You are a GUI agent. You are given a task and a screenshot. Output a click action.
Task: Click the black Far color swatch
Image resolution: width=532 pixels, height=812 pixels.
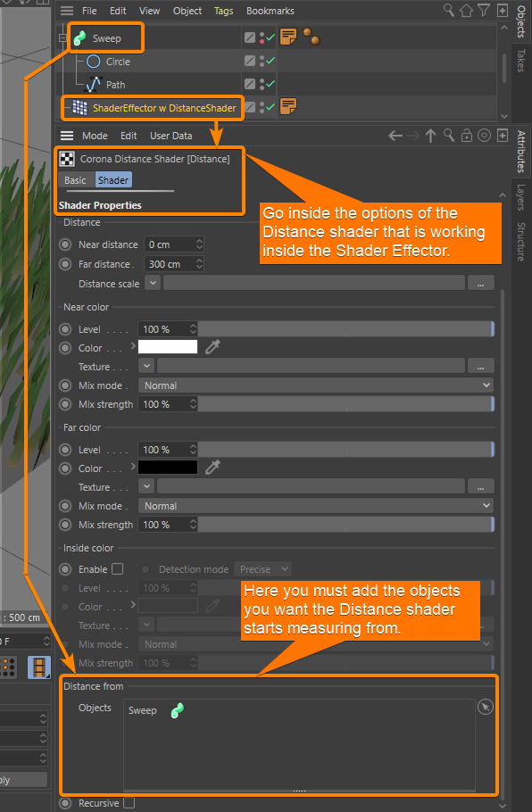168,468
